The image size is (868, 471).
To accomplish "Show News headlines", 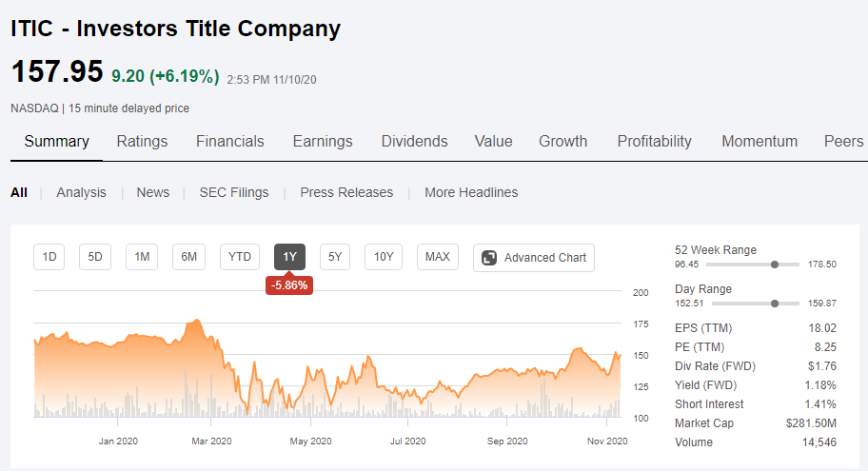I will 153,192.
